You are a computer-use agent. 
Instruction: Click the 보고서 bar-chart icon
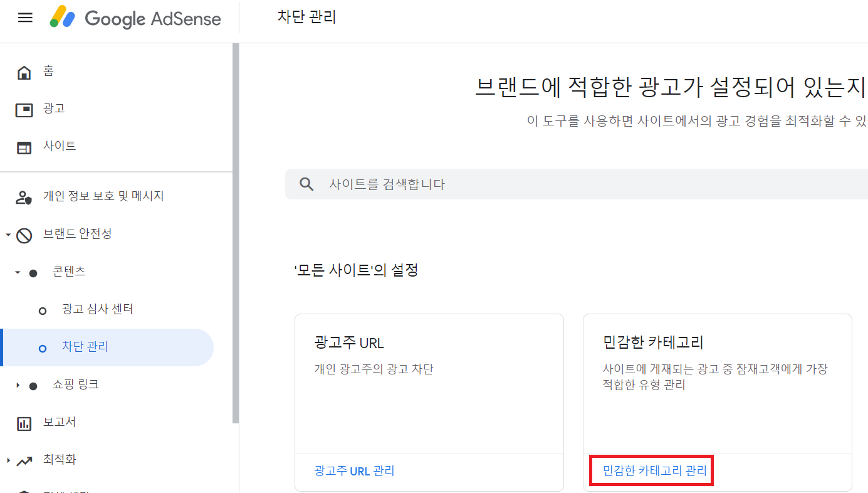pos(24,424)
